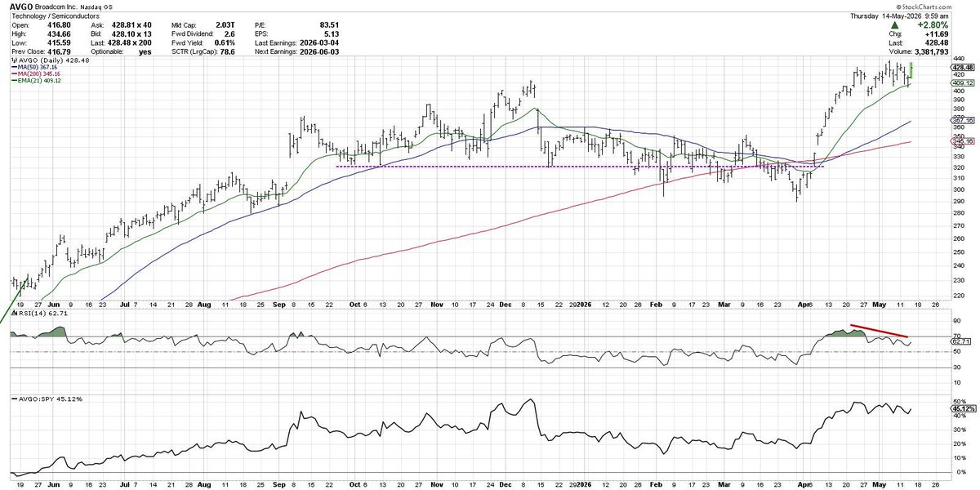This screenshot has width=980, height=490.
Task: Click the MA(50) 367.16 legend entry
Action: (38, 68)
